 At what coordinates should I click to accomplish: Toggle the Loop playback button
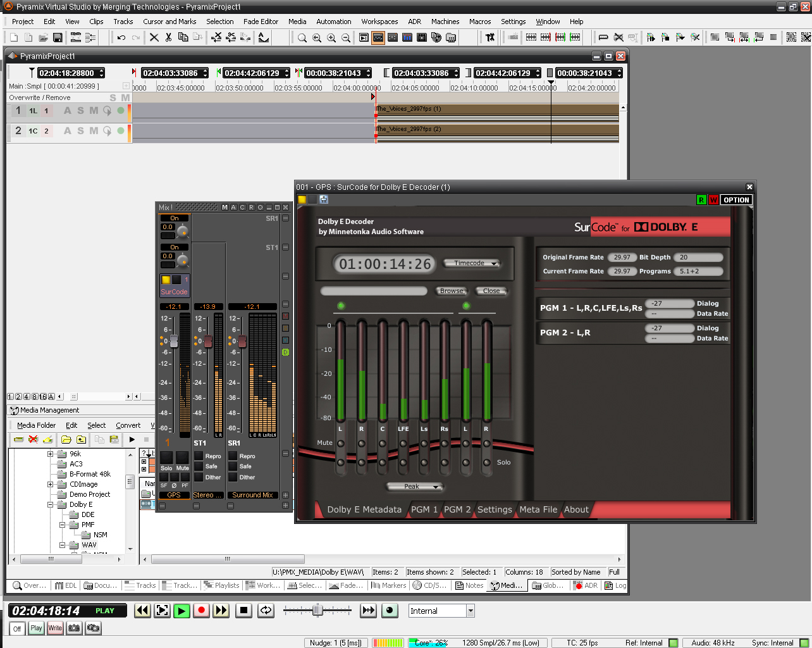tap(266, 611)
